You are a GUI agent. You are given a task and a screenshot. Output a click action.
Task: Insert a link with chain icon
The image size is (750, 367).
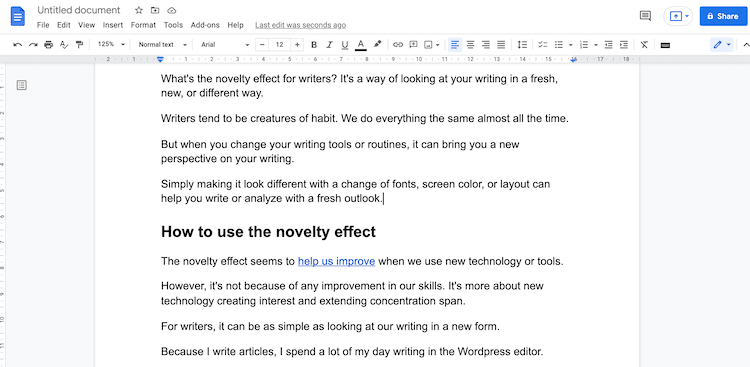pos(398,44)
